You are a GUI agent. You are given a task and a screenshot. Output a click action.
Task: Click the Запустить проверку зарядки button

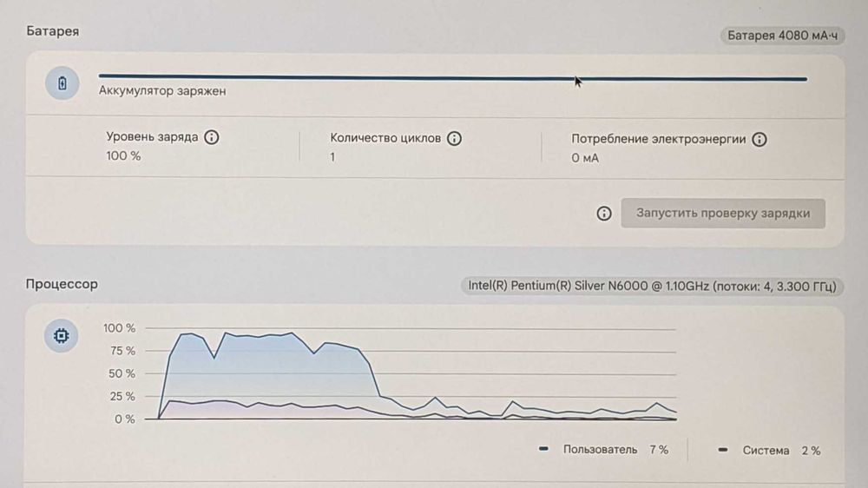(723, 214)
